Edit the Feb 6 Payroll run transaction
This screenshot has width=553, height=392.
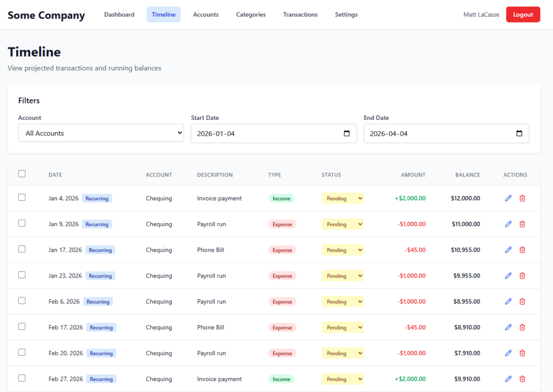pyautogui.click(x=508, y=301)
